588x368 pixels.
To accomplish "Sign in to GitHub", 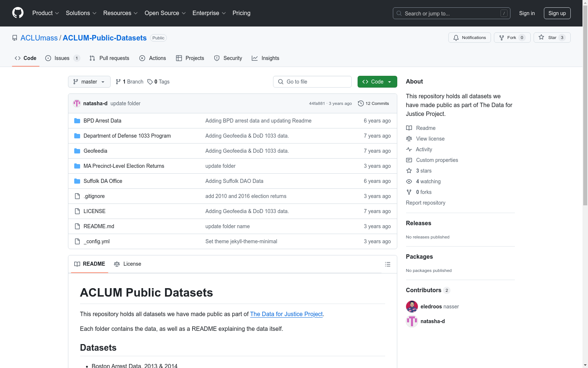I will pyautogui.click(x=527, y=13).
